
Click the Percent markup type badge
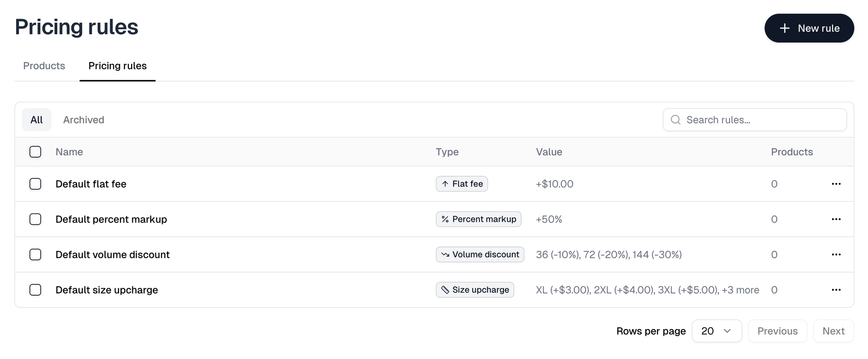click(478, 219)
